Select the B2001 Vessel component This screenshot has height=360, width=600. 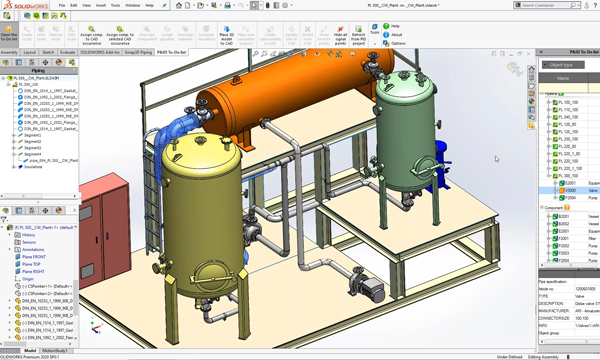[569, 216]
